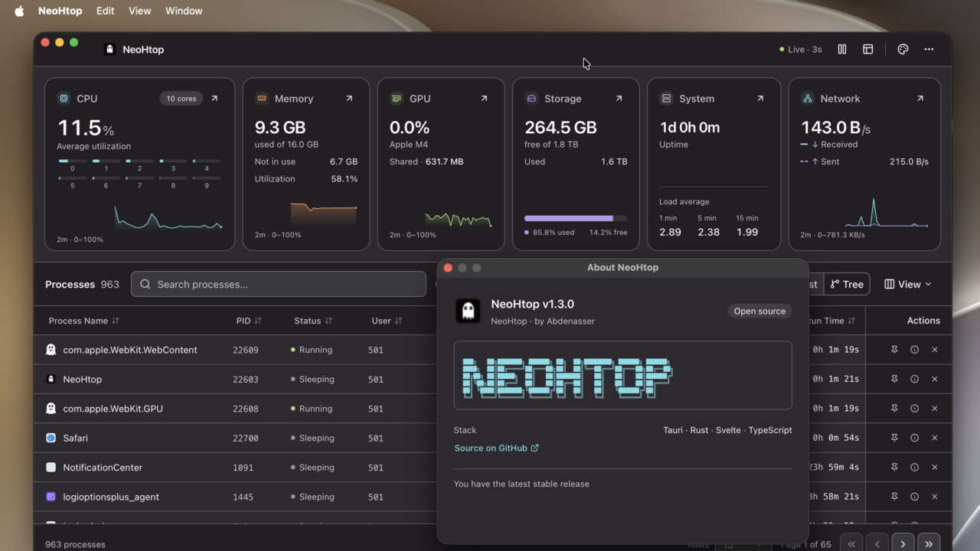Sort by PID column
Image resolution: width=980 pixels, height=551 pixels.
(x=249, y=321)
